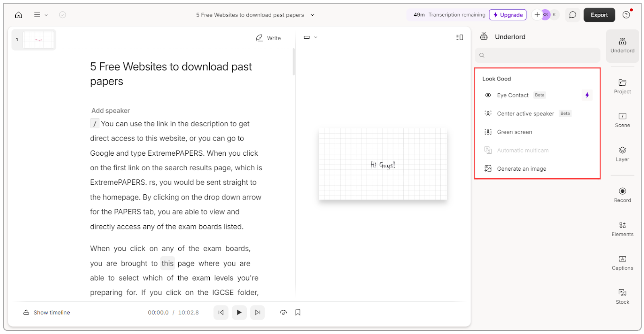Select Generate an image option
Viewport: 644px width, 334px height.
point(537,169)
